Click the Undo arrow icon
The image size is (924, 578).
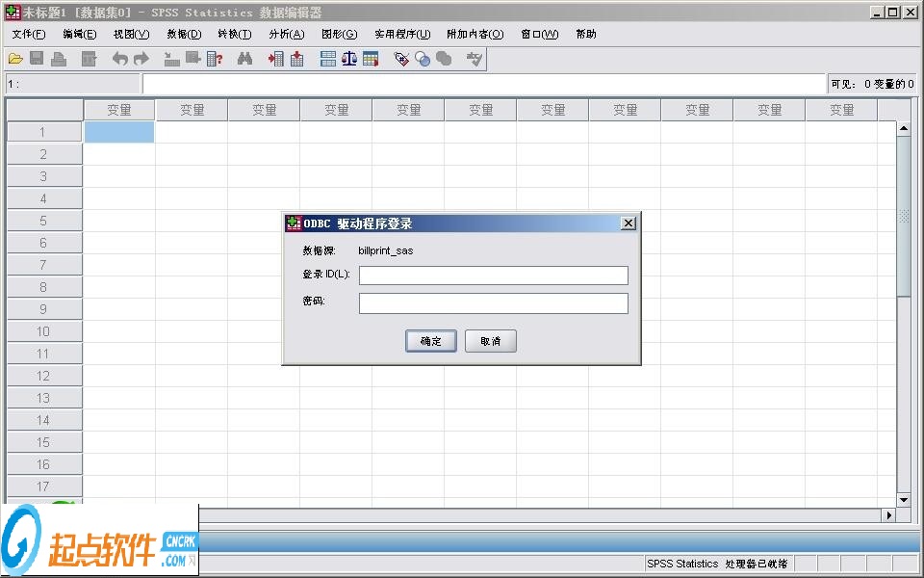tap(120, 59)
